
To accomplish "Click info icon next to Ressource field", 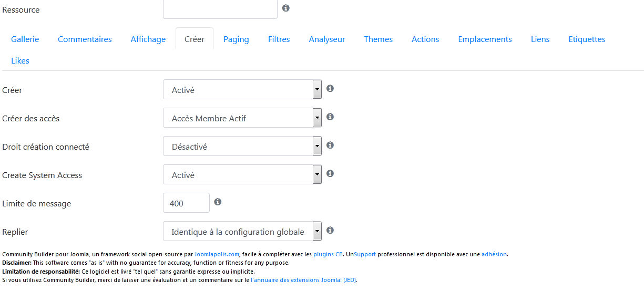I will point(286,8).
